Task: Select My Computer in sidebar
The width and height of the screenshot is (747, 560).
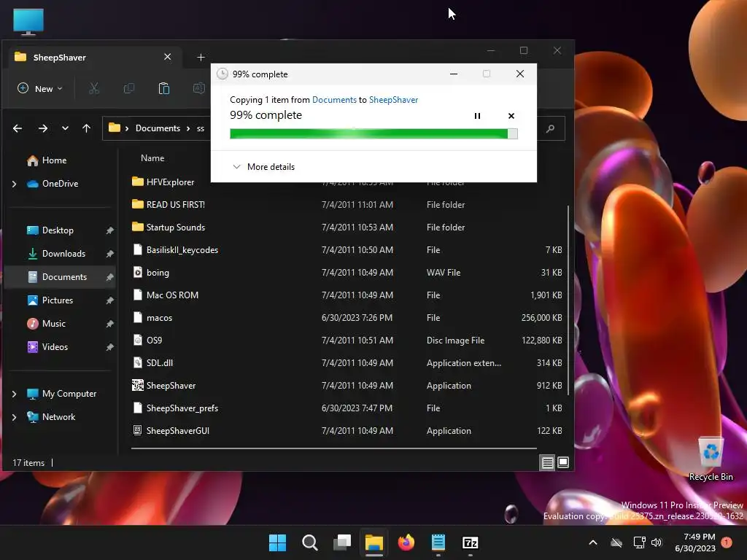Action: pos(61,394)
